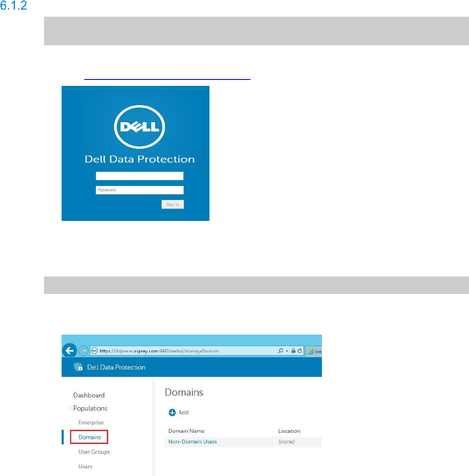469x476 pixels.
Task: Open the Non-Domain Users link
Action: 192,441
